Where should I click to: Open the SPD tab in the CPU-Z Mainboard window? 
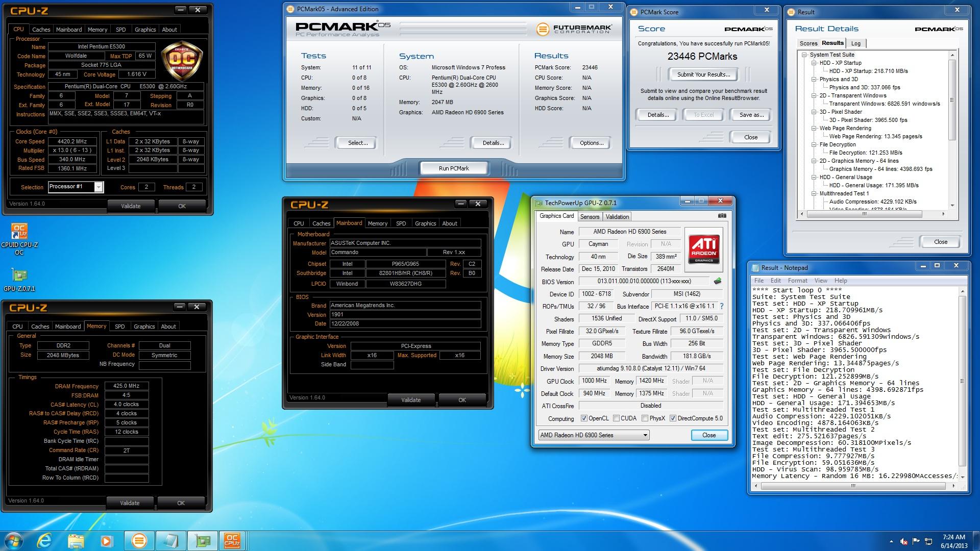pyautogui.click(x=401, y=223)
